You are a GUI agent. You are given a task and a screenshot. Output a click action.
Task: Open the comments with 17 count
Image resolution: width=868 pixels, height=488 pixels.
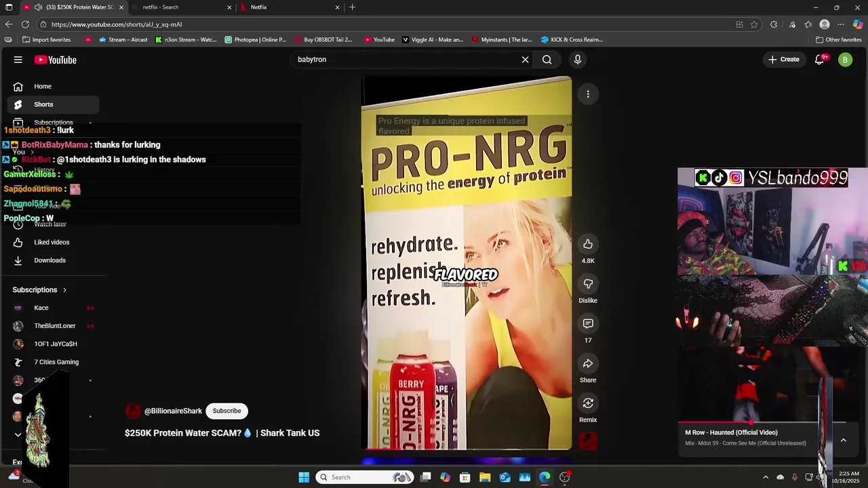point(588,324)
